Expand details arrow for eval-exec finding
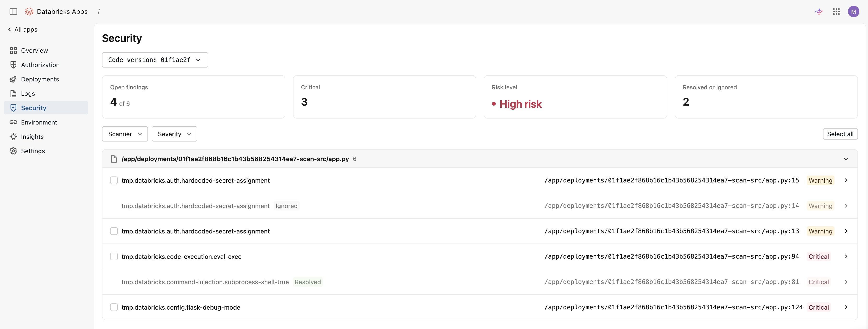 tap(846, 256)
